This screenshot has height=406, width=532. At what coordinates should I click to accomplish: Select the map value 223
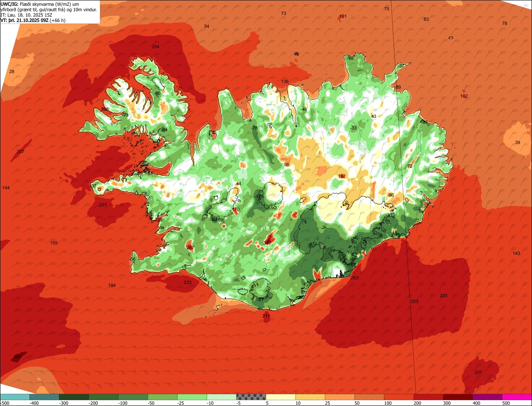(443, 296)
